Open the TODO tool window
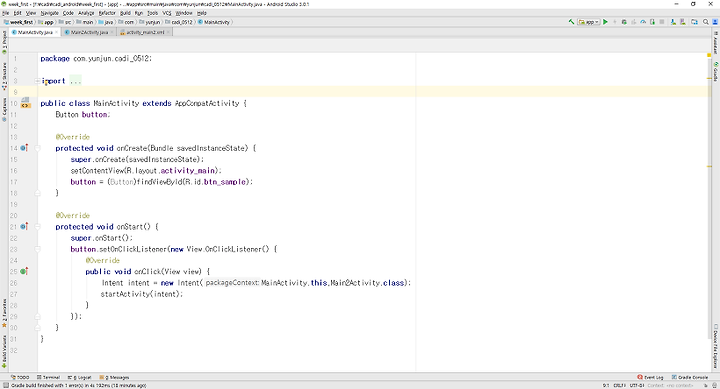 pos(20,377)
